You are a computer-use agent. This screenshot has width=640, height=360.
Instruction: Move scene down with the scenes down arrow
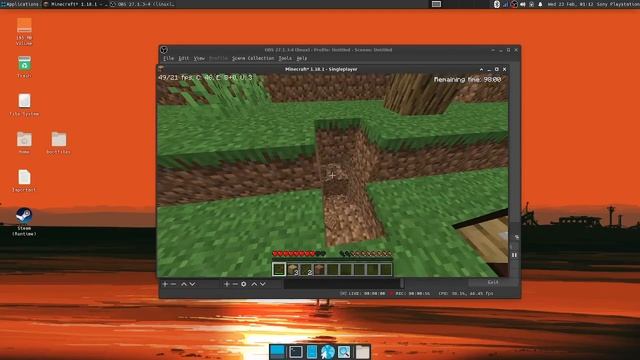192,284
